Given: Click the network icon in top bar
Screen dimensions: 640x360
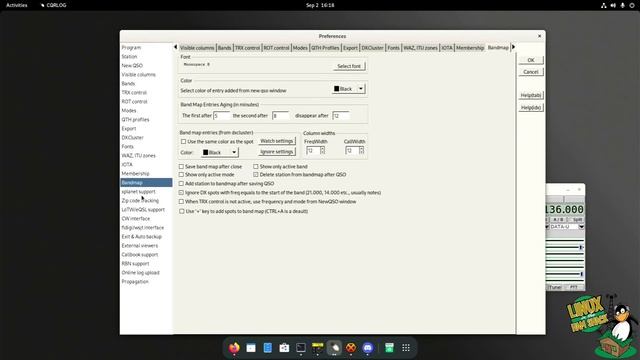Looking at the screenshot, I should pos(603,5).
